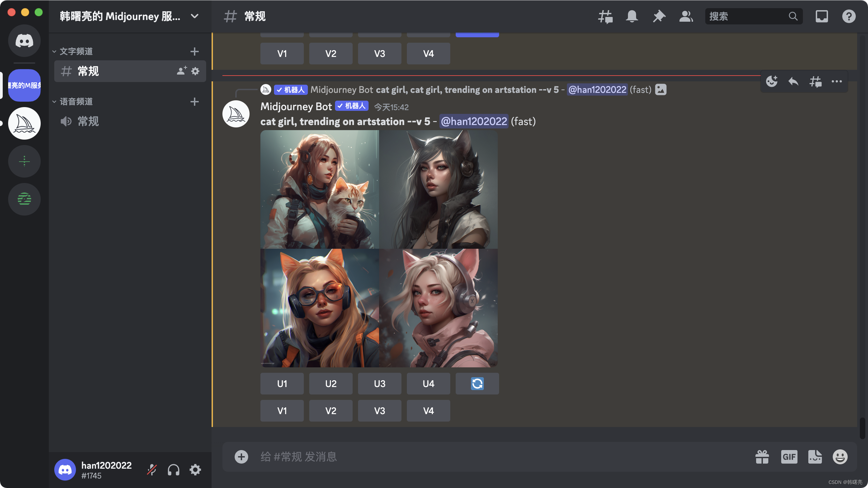Click the lower V3 variation button
Viewport: 868px width, 488px height.
(379, 411)
